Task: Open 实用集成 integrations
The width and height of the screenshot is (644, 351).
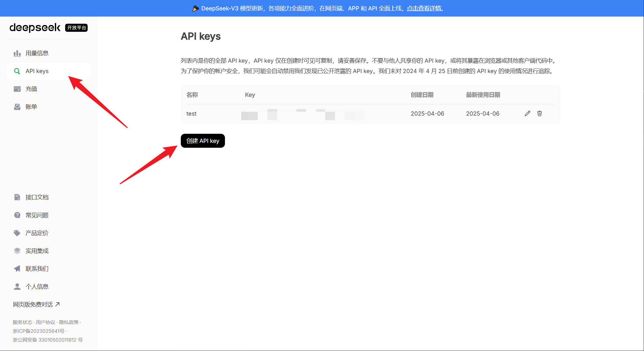Action: tap(49, 251)
